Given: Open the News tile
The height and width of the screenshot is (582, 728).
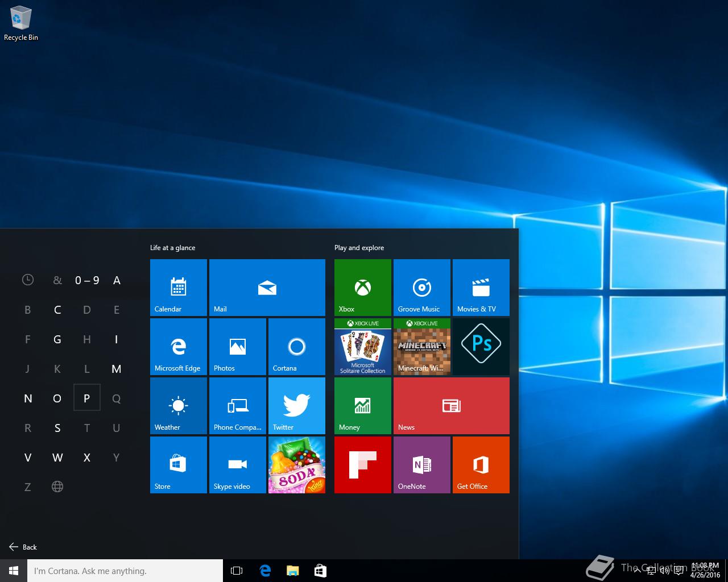Looking at the screenshot, I should 452,406.
